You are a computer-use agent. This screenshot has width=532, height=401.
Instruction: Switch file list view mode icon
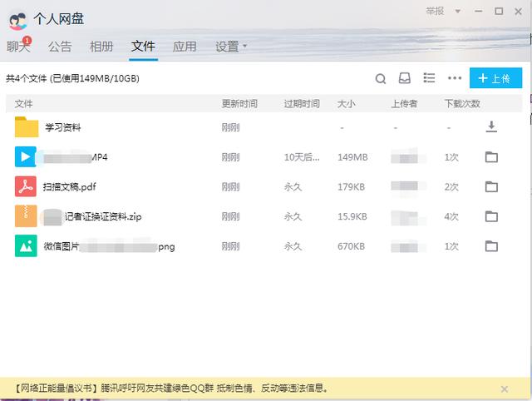tap(429, 78)
